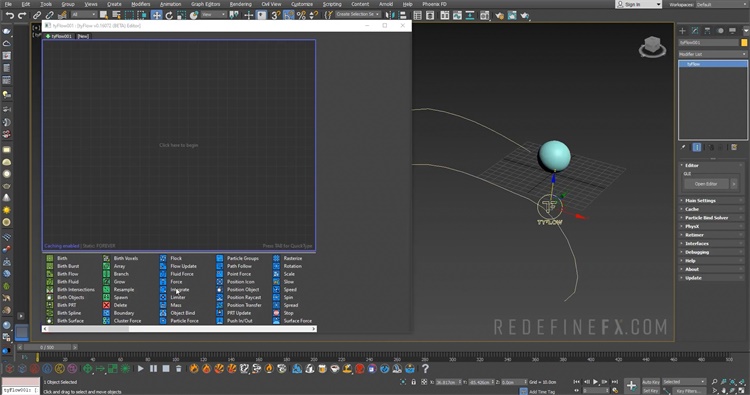Open the Phoenix FD menu
Screen dimensions: 750x395
tap(434, 4)
